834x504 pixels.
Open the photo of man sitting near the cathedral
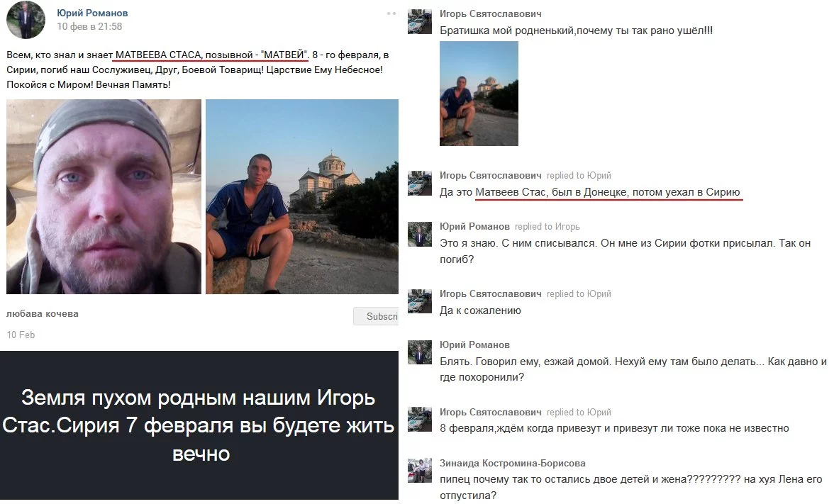302,197
